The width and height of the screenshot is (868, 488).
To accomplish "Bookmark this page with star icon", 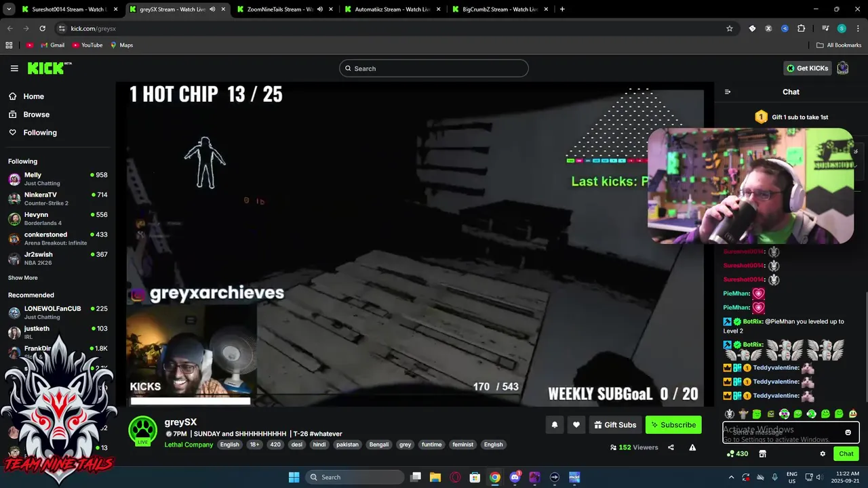I will (730, 28).
